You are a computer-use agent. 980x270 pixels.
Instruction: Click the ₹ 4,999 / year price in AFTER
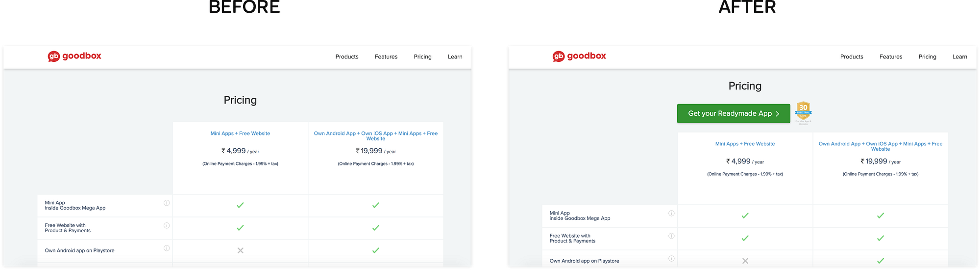[745, 162]
